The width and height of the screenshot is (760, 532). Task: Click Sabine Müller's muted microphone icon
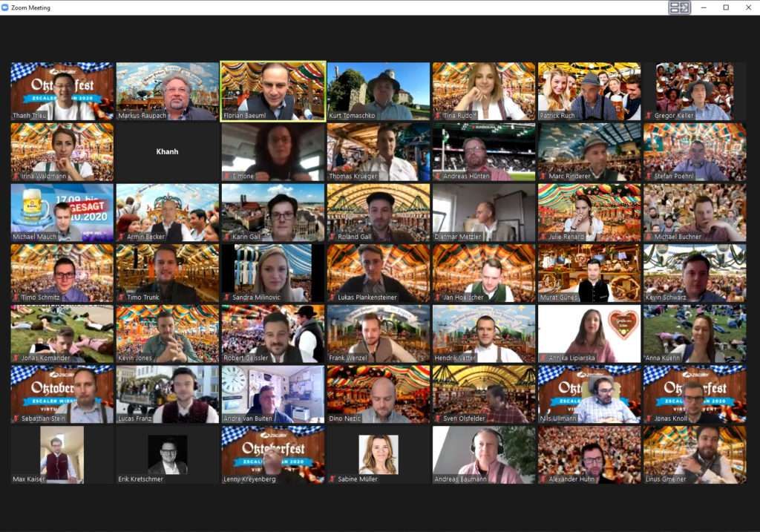(x=332, y=479)
